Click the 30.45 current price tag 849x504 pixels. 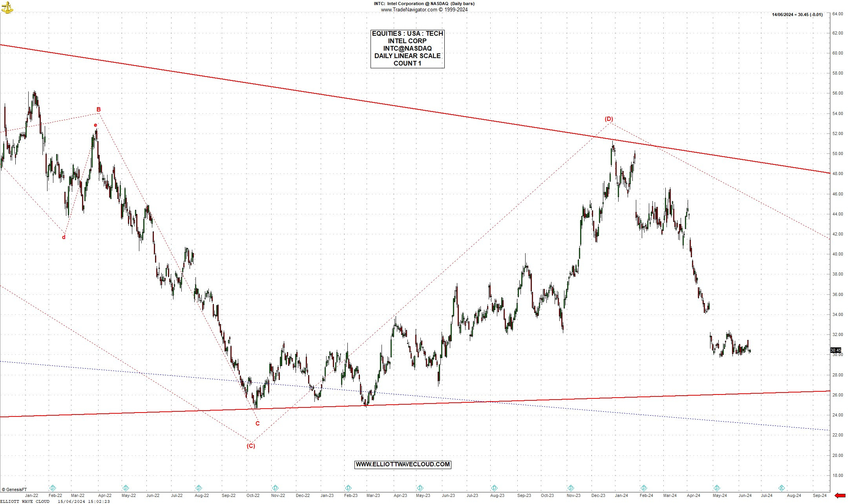pyautogui.click(x=836, y=350)
